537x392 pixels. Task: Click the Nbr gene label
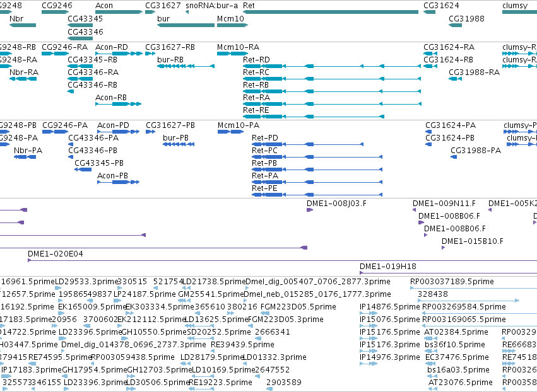tap(16, 18)
